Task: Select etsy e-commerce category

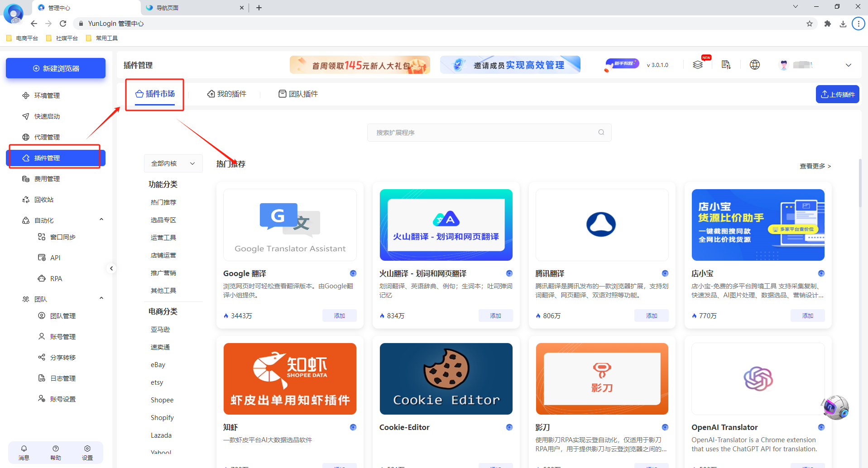Action: pyautogui.click(x=157, y=382)
